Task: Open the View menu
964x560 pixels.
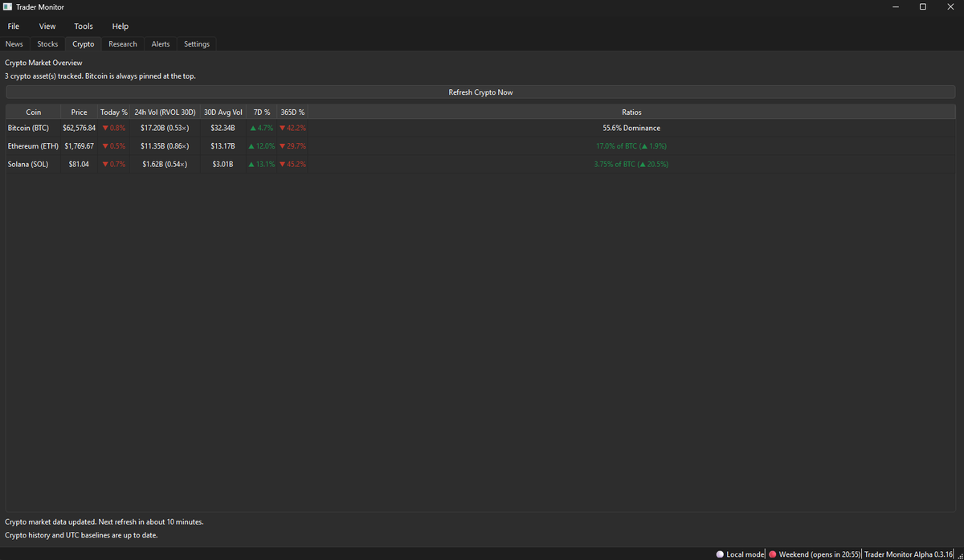Action: pos(47,27)
